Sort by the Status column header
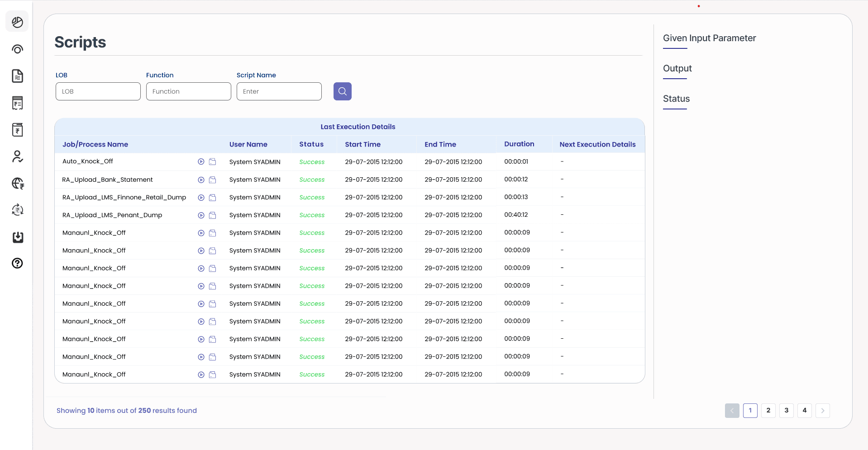Image resolution: width=868 pixels, height=450 pixels. [x=311, y=144]
